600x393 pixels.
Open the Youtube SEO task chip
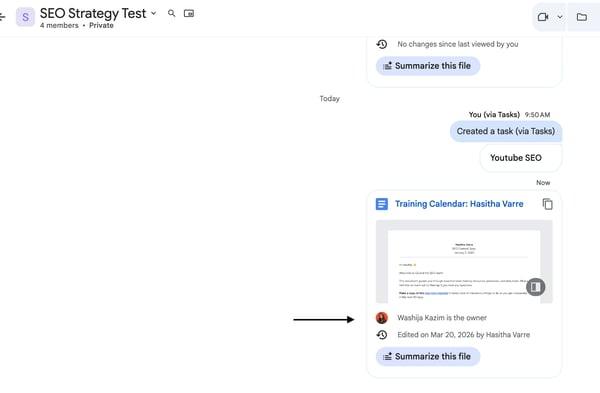pos(521,158)
